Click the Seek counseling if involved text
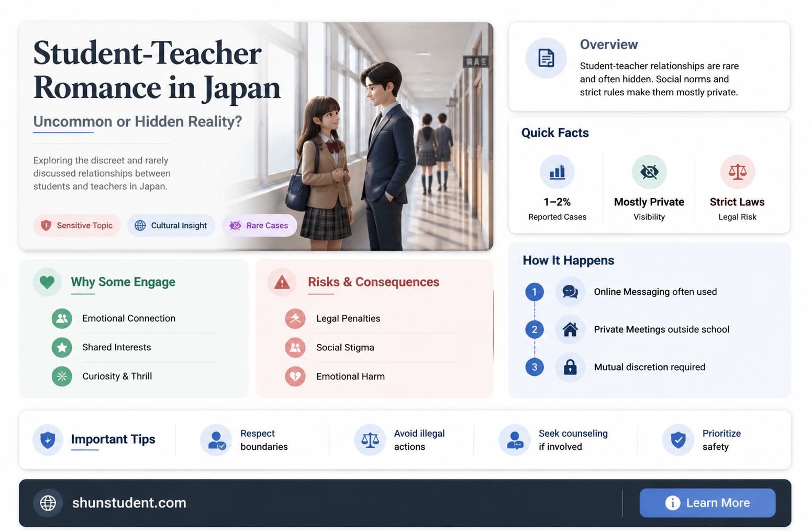 point(573,440)
